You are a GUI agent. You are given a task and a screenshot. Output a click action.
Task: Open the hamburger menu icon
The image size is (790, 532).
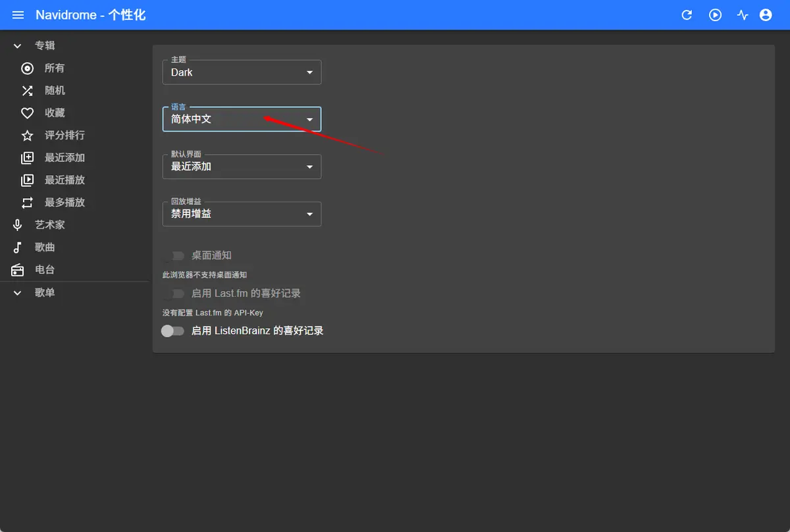point(18,15)
